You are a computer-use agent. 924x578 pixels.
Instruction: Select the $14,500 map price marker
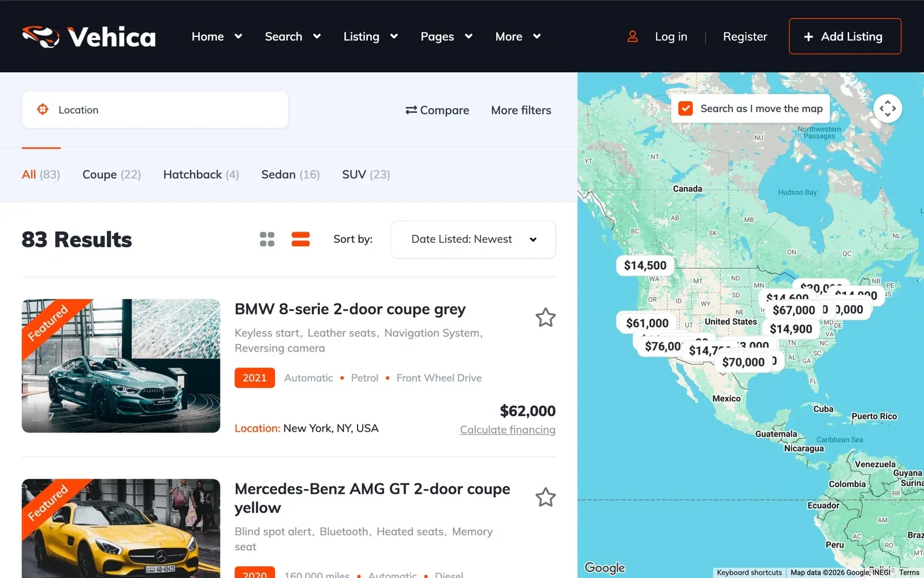coord(645,265)
